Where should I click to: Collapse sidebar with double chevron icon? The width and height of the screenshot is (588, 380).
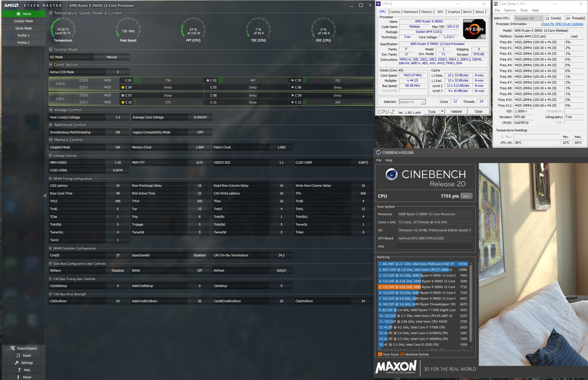pyautogui.click(x=45, y=196)
